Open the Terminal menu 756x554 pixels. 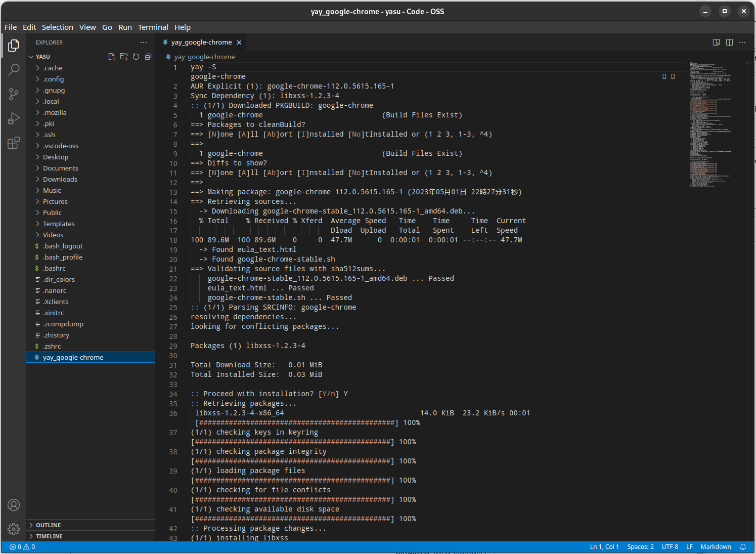153,27
